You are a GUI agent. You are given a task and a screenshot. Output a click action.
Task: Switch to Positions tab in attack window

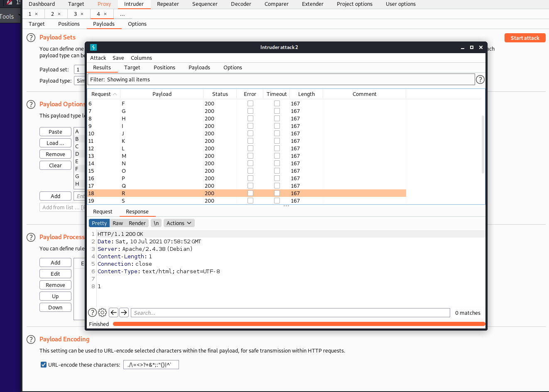coord(164,68)
